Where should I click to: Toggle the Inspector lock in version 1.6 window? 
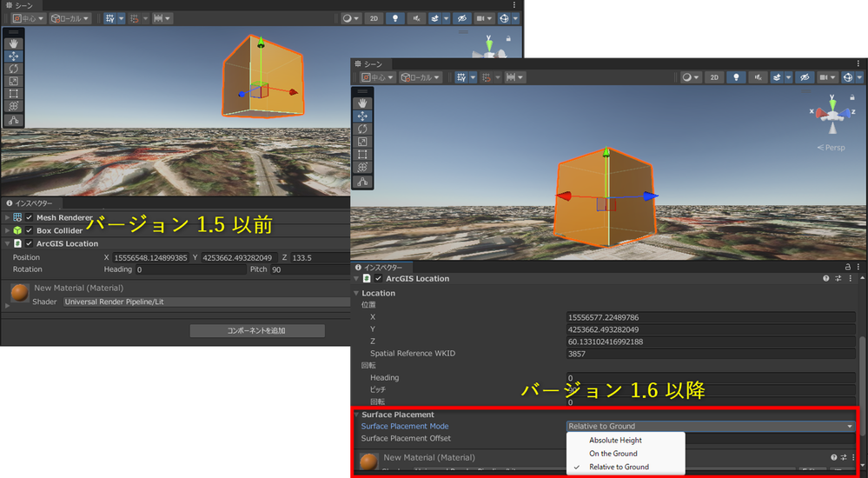tap(847, 267)
